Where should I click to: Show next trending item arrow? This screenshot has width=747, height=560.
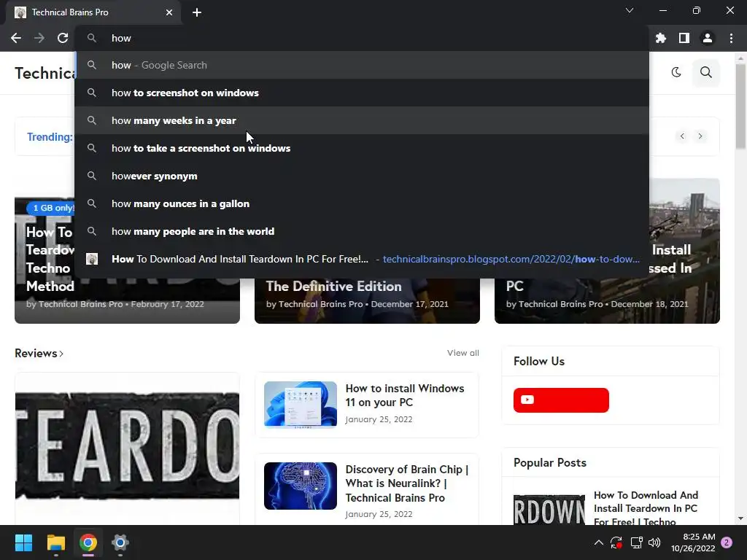700,136
